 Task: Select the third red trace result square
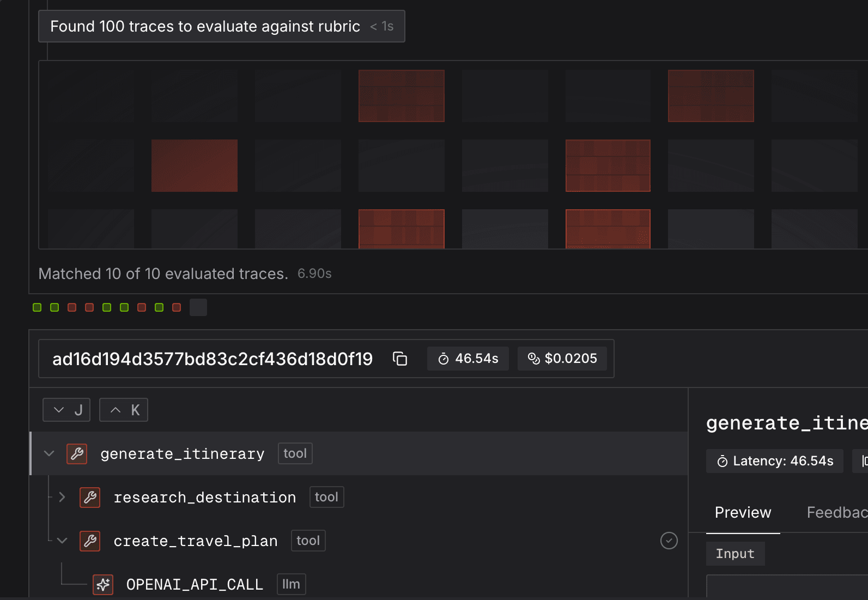pyautogui.click(x=142, y=307)
